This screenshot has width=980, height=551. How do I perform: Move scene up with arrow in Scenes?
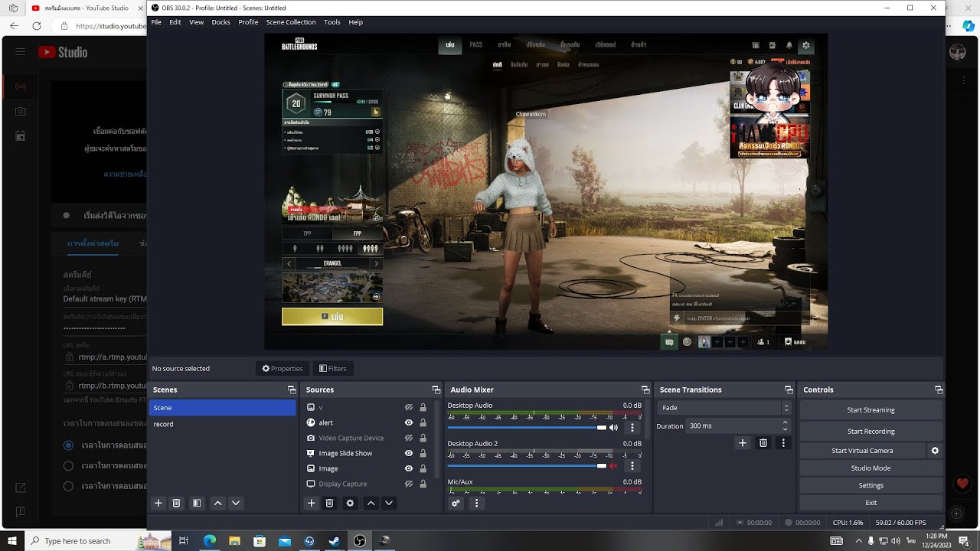(218, 503)
